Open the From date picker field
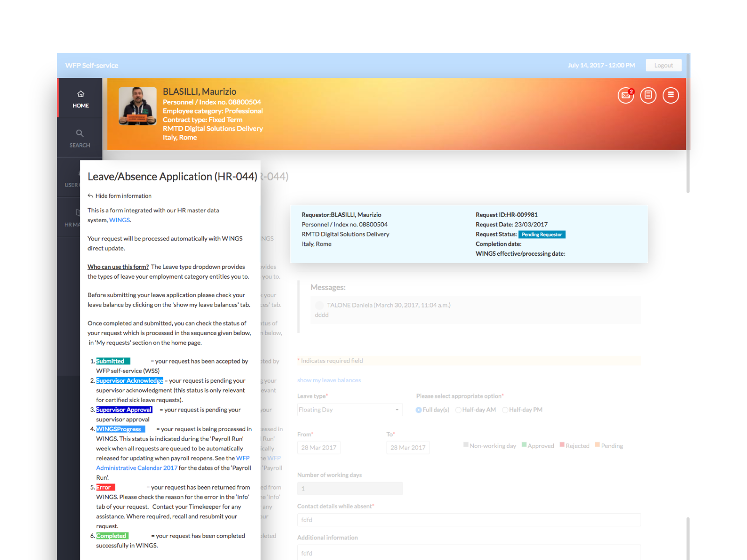 319,448
